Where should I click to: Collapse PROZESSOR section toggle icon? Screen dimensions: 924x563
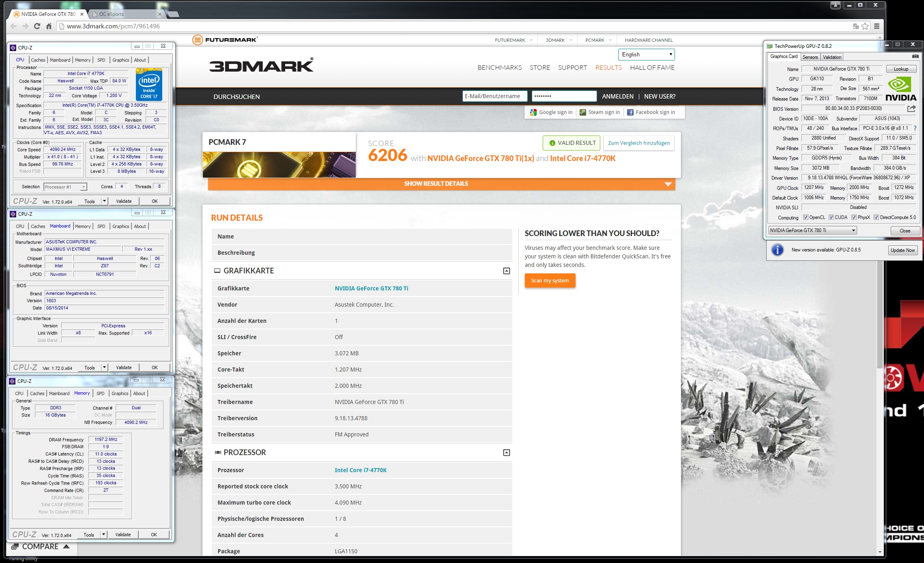[506, 453]
